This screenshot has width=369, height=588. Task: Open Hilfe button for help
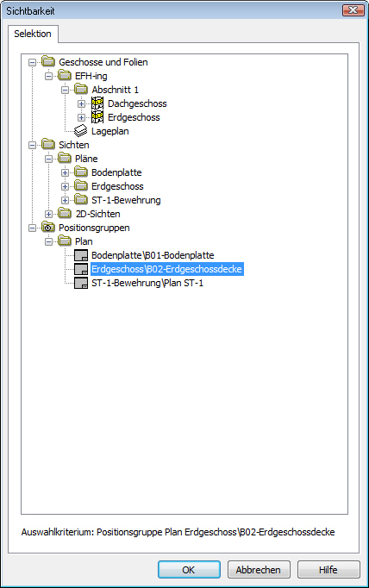click(328, 570)
